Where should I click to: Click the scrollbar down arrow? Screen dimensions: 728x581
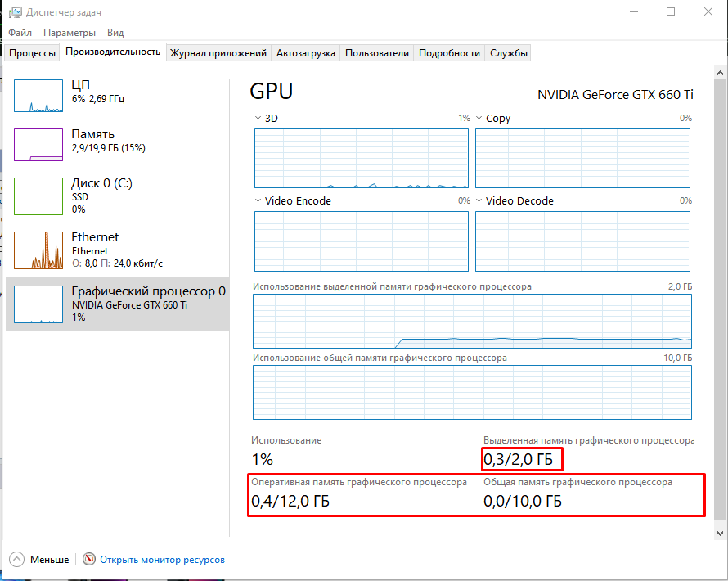point(720,534)
